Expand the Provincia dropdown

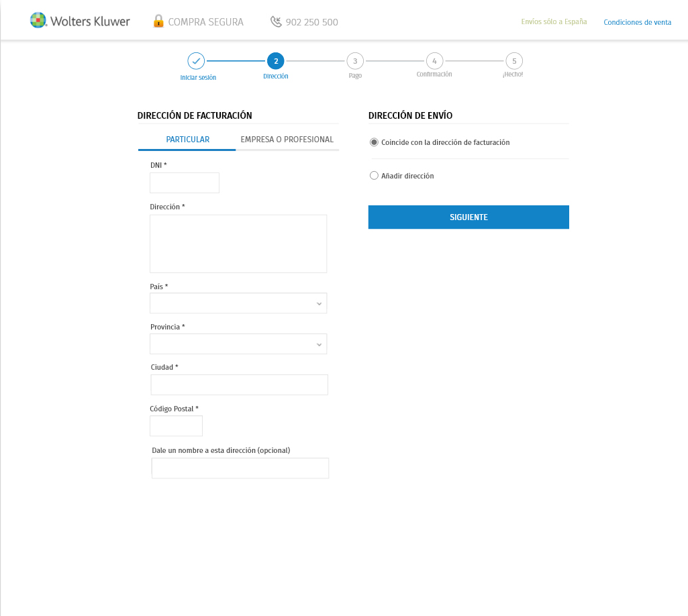(238, 344)
